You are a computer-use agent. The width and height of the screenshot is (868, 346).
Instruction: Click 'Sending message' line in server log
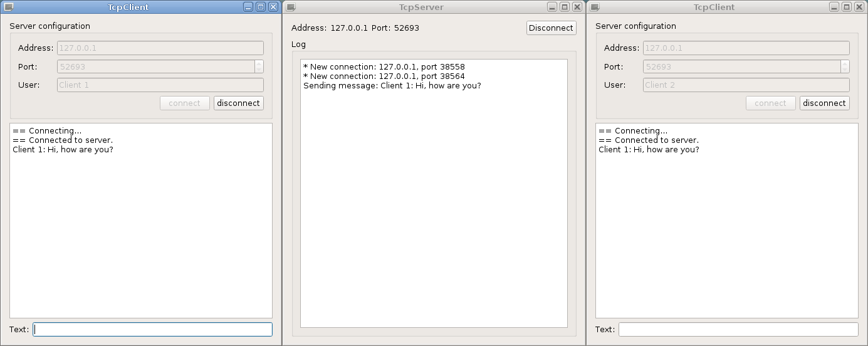click(x=392, y=85)
